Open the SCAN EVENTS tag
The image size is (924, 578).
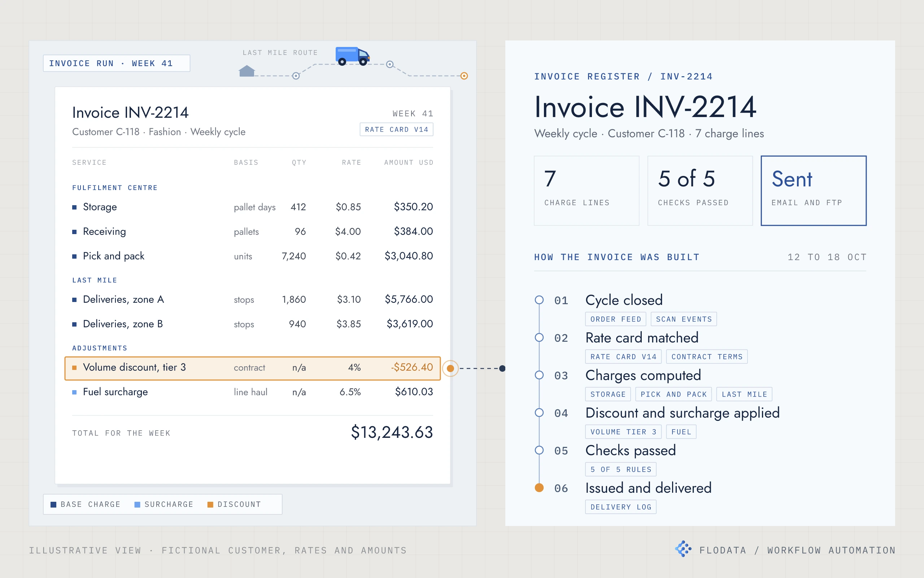[x=684, y=319]
